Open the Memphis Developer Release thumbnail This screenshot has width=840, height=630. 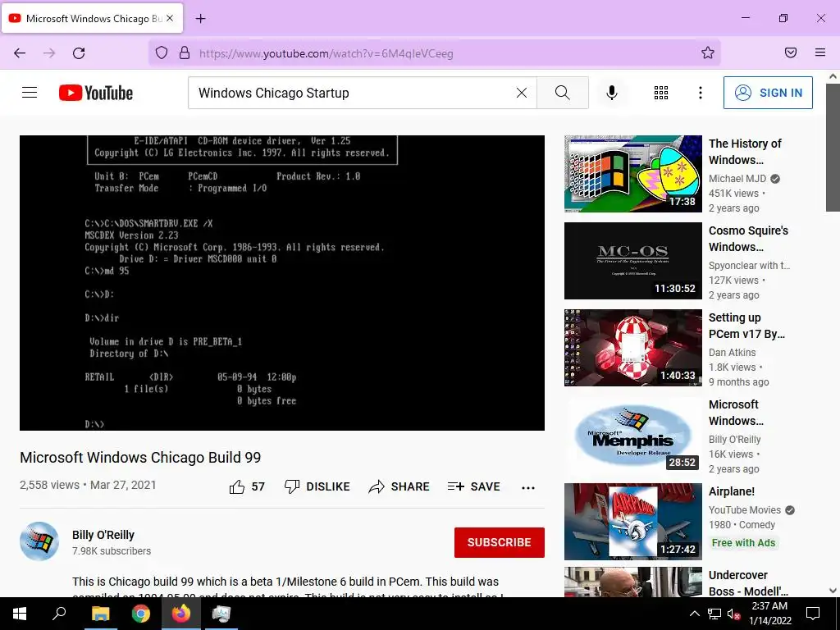point(632,435)
